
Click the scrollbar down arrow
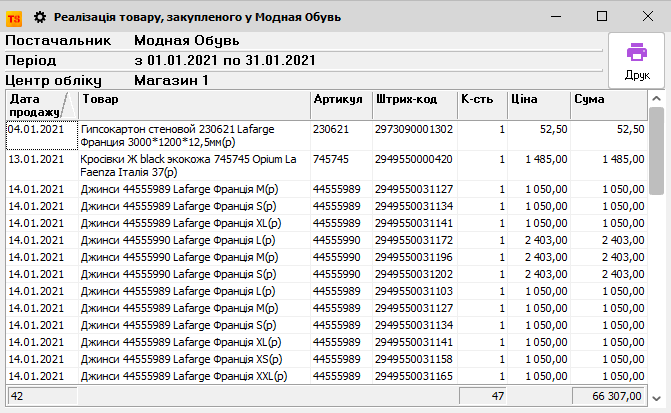(657, 376)
